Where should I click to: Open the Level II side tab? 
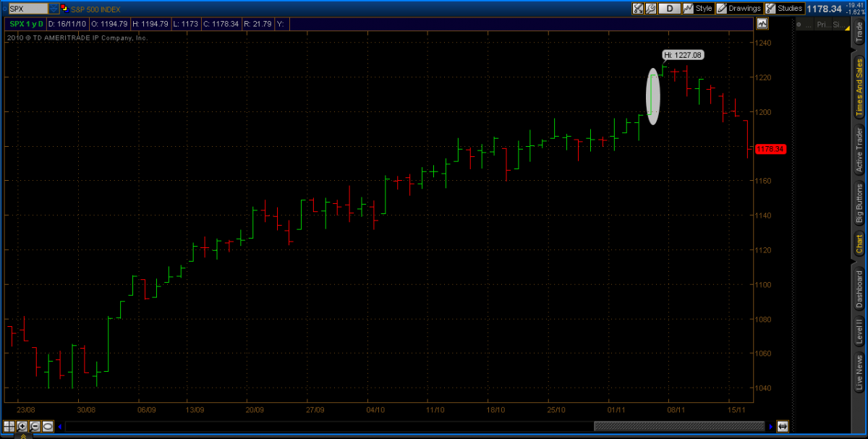coord(859,333)
